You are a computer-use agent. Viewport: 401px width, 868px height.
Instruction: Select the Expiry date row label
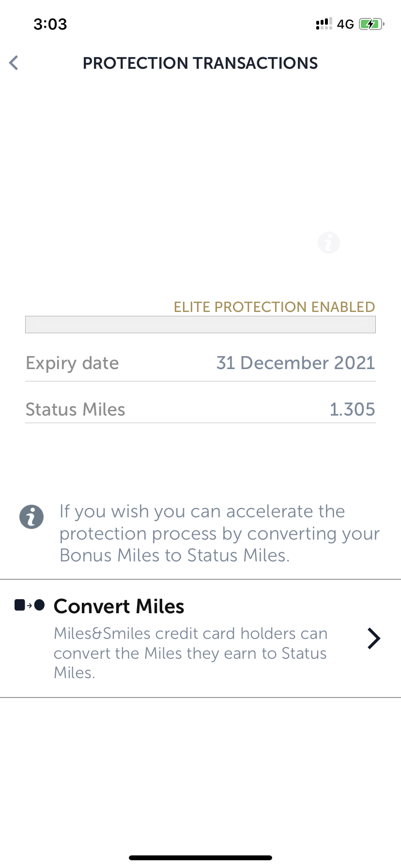72,363
